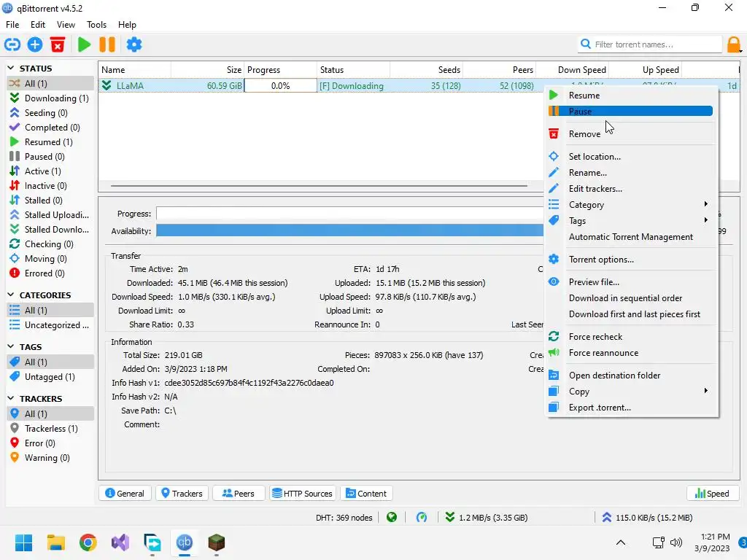Screen dimensions: 747x560
Task: Open Chrome from the taskbar
Action: pyautogui.click(x=88, y=542)
